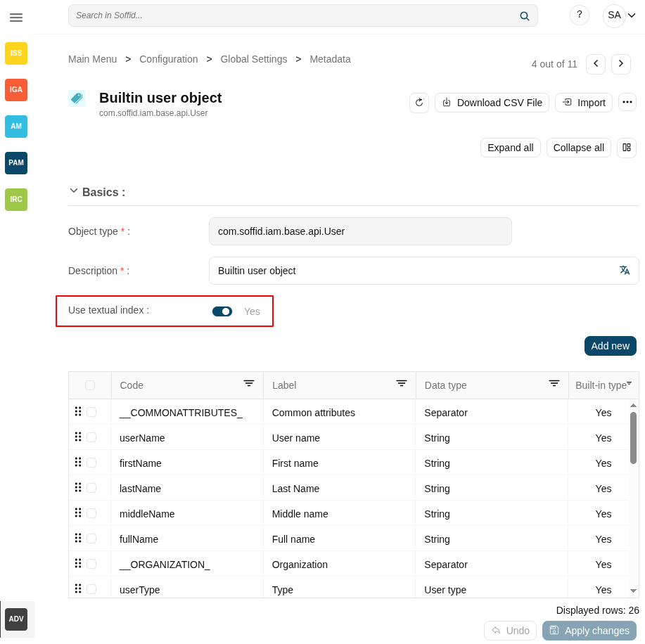Open the Code column filter menu
The height and width of the screenshot is (644, 645).
249,384
